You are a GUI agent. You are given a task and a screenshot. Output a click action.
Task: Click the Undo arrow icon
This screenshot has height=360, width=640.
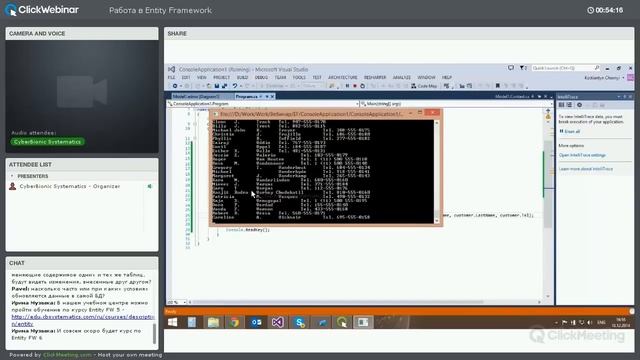point(235,86)
